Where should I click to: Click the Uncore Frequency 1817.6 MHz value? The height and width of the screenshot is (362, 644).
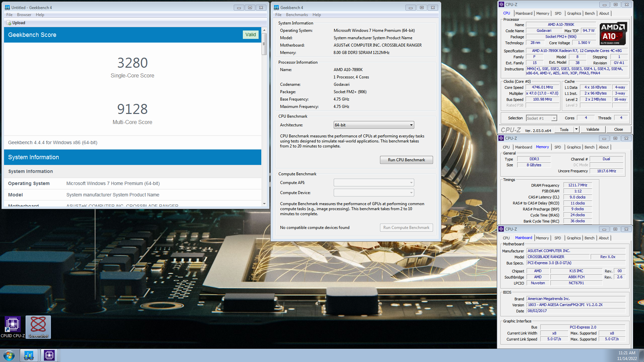[x=606, y=171]
